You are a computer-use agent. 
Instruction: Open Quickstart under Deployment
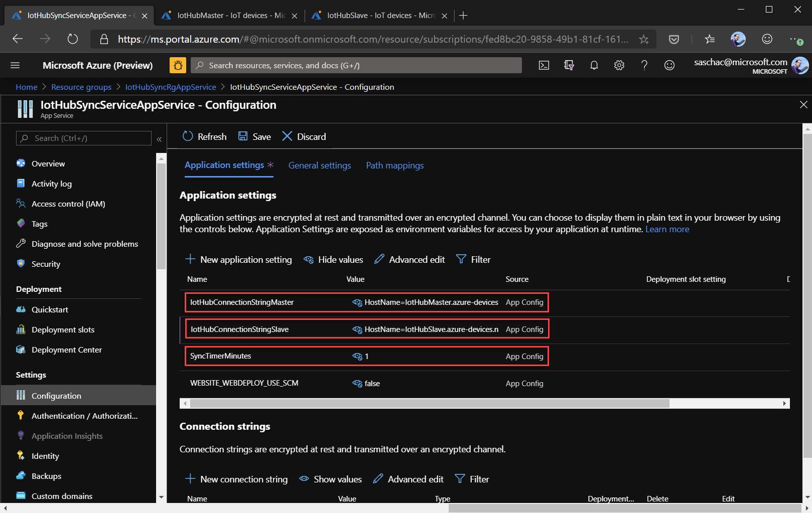[50, 309]
